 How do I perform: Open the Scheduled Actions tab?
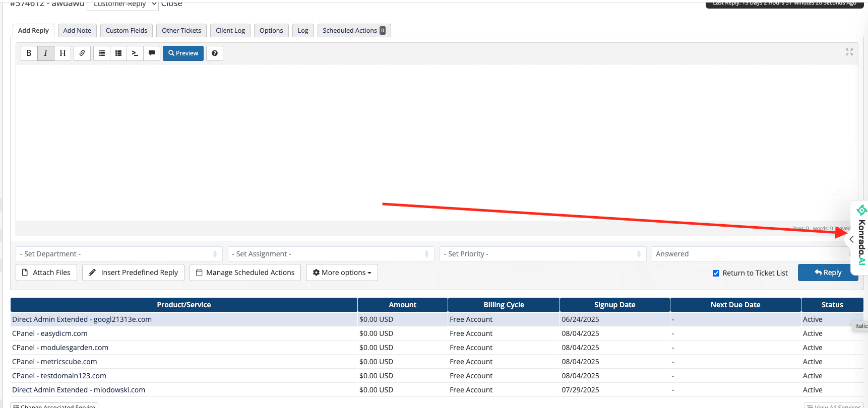pyautogui.click(x=354, y=30)
